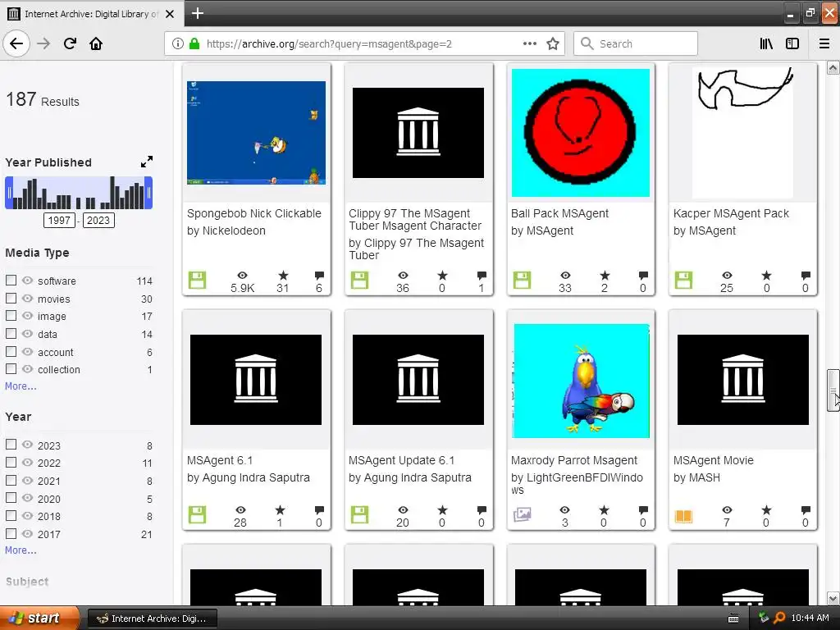The image size is (840, 630).
Task: Open Maxrody Parrot Msagent title link
Action: pyautogui.click(x=574, y=460)
